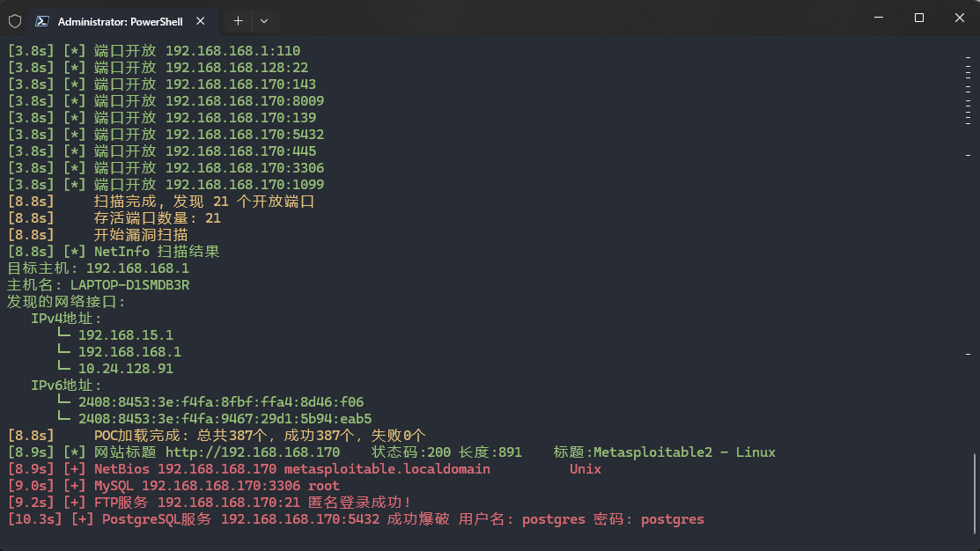Minimize the terminal window
The height and width of the screenshot is (551, 980).
878,18
